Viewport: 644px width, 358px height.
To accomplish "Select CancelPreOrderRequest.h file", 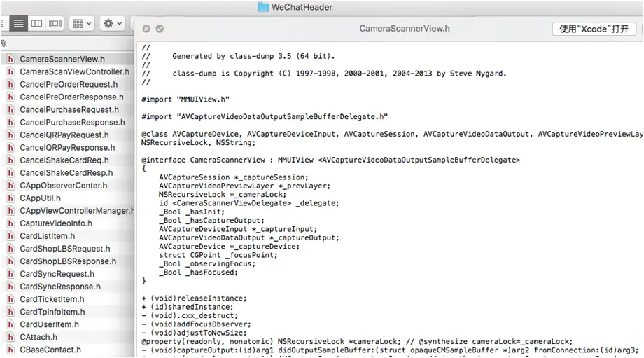I will pyautogui.click(x=68, y=84).
